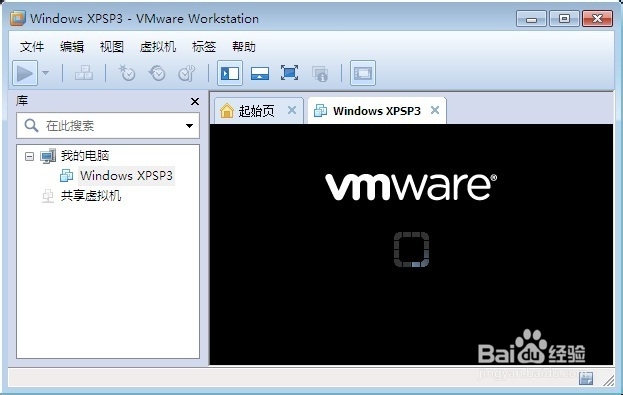This screenshot has height=395, width=623.
Task: Click the home icon on 起始页 tab
Action: pyautogui.click(x=226, y=111)
